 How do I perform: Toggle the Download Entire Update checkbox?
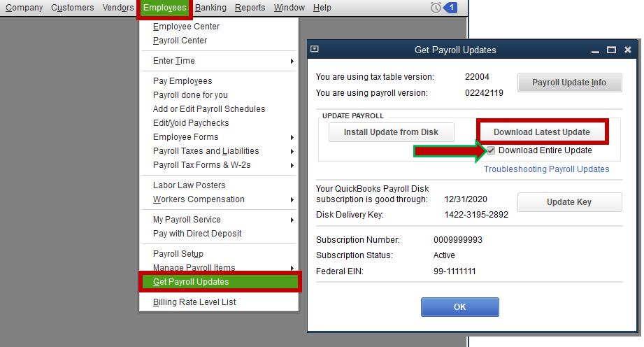(491, 150)
